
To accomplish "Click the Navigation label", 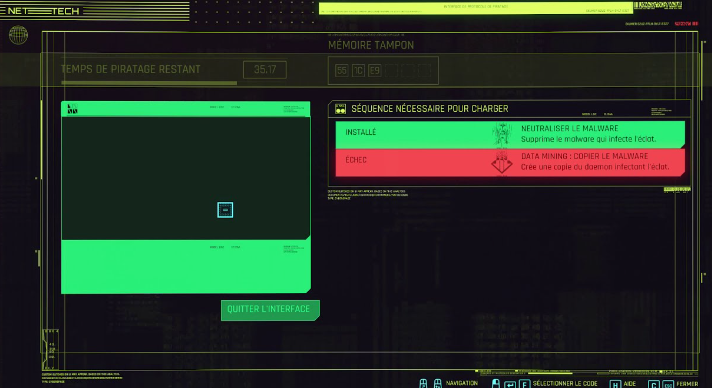I will tap(462, 383).
